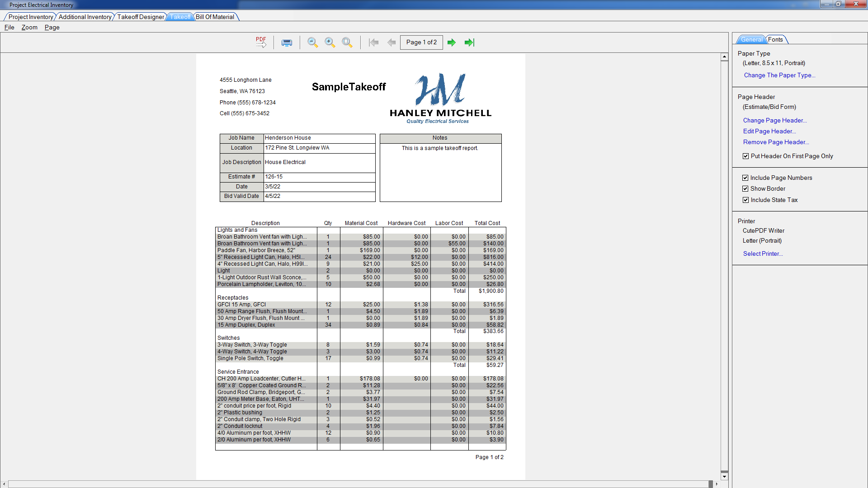Click the Zoom Out magnifier icon
This screenshot has height=488, width=868.
(x=312, y=42)
